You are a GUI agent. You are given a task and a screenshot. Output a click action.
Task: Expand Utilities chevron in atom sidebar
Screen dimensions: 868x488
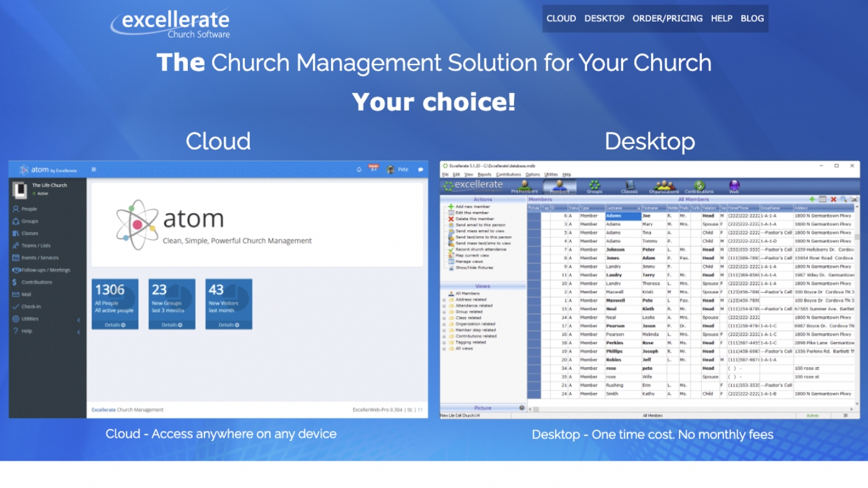[79, 319]
